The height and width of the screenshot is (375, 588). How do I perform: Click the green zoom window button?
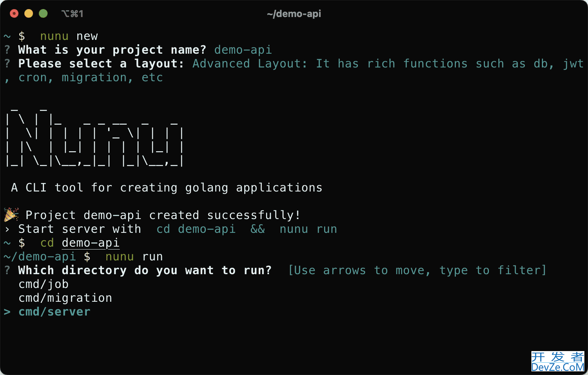click(43, 14)
